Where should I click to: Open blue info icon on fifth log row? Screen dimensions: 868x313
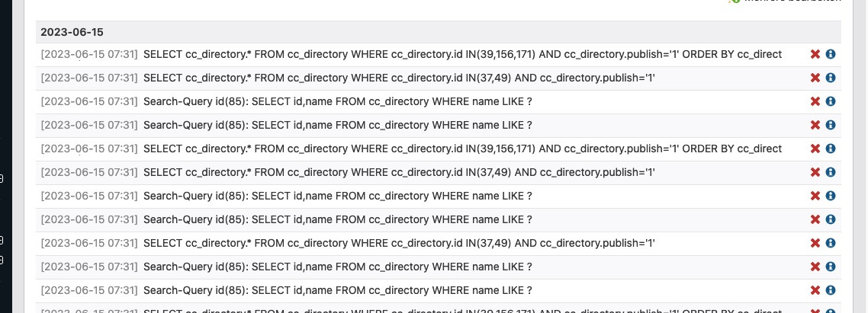point(831,149)
